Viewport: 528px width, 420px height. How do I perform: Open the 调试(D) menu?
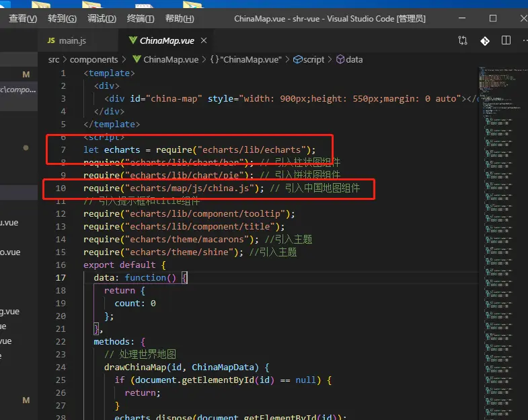click(x=102, y=19)
